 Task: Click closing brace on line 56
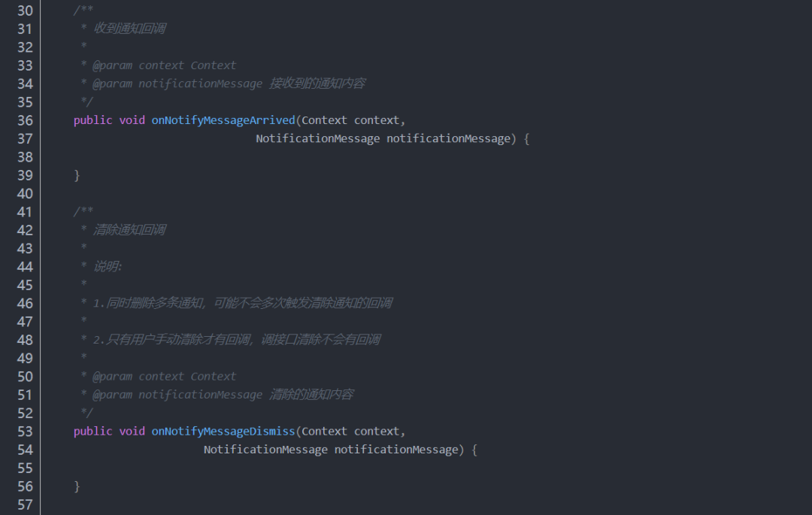coord(77,486)
